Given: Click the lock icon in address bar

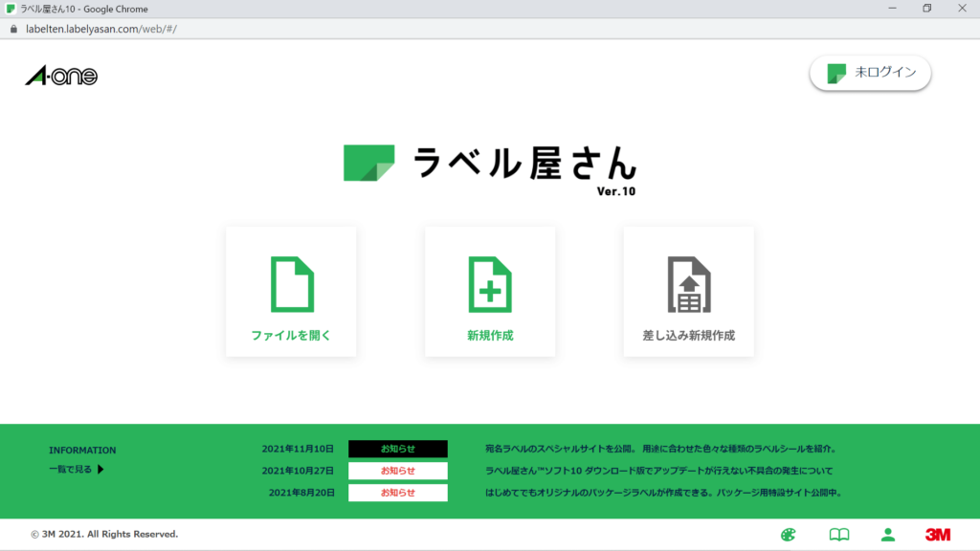Looking at the screenshot, I should point(13,29).
